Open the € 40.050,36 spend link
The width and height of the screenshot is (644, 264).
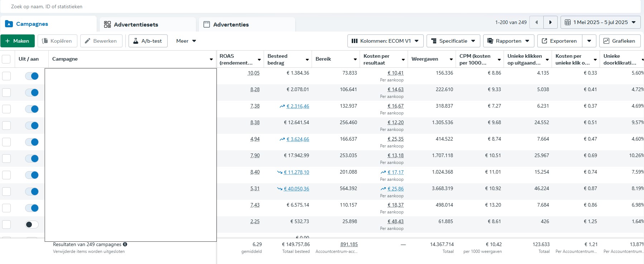point(296,189)
